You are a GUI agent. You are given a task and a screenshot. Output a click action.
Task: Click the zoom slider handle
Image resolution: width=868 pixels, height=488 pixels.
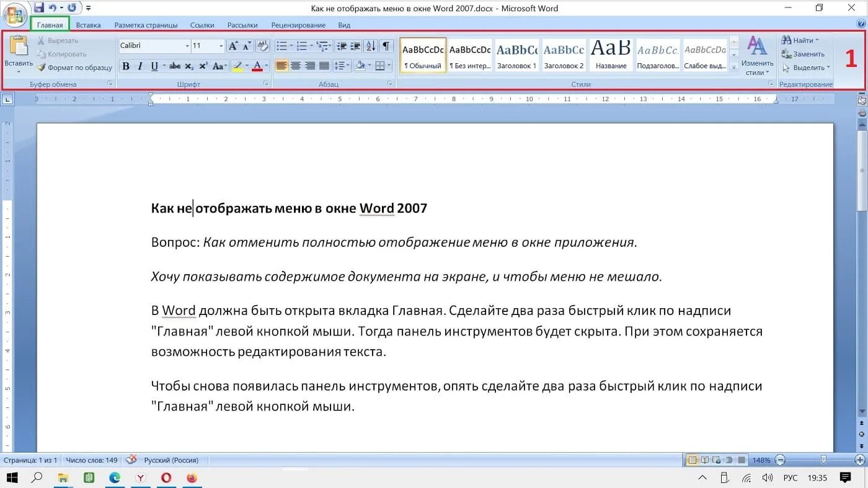click(823, 459)
